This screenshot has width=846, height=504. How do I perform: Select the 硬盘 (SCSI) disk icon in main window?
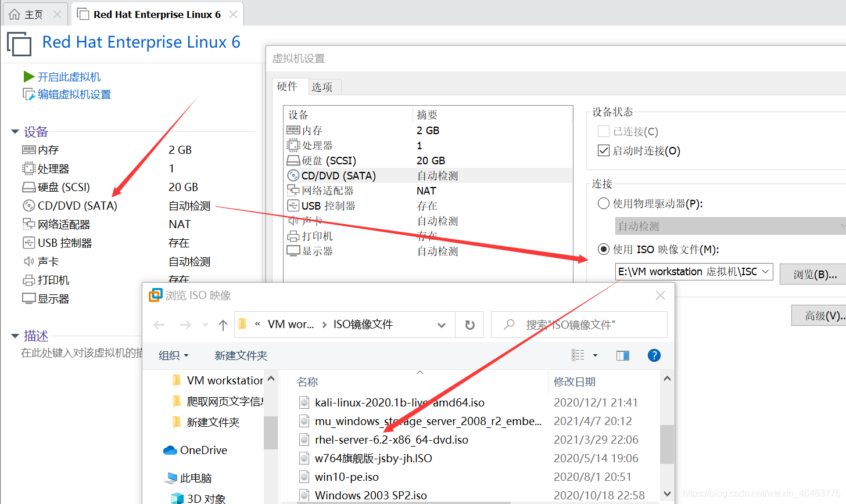(29, 187)
